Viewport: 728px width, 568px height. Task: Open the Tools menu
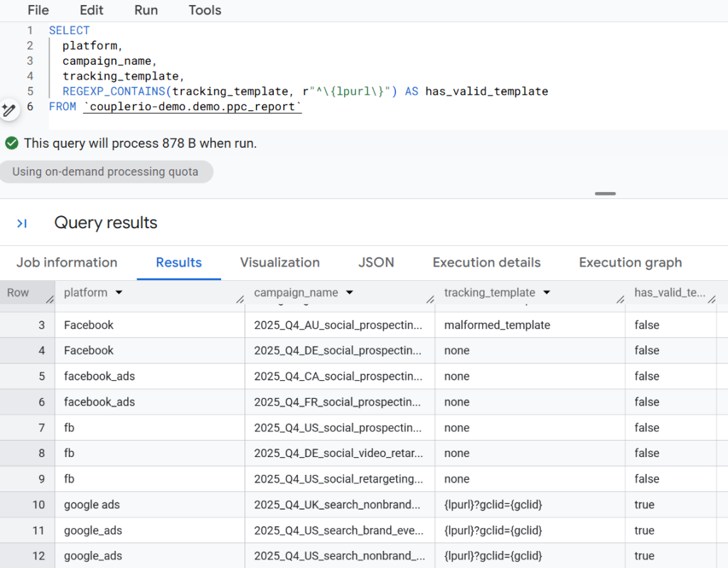pos(205,10)
